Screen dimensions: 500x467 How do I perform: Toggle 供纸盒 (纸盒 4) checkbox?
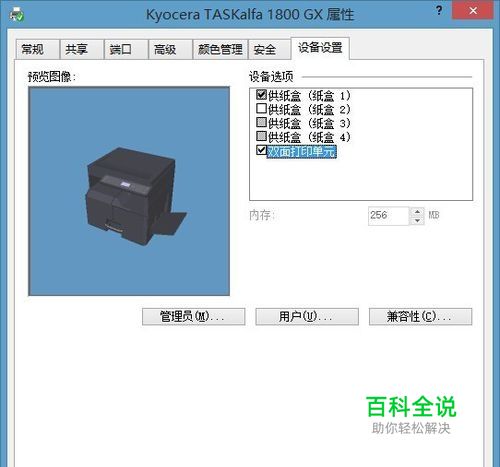(x=261, y=136)
